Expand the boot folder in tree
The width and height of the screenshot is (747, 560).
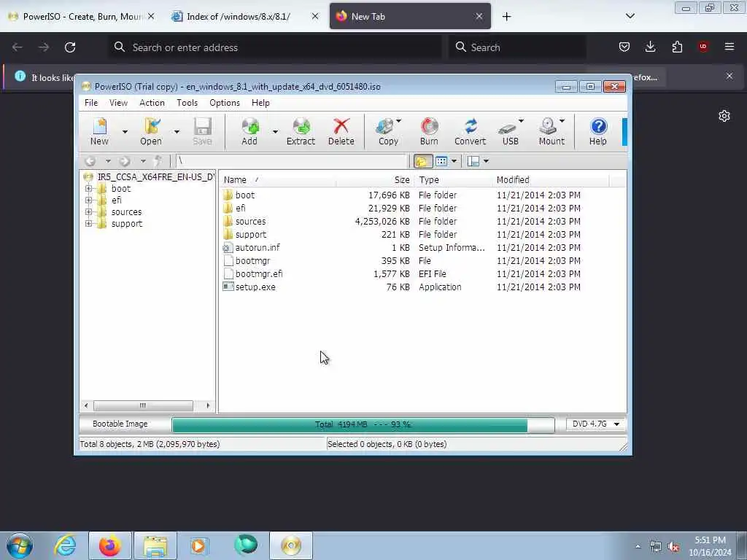pyautogui.click(x=88, y=189)
